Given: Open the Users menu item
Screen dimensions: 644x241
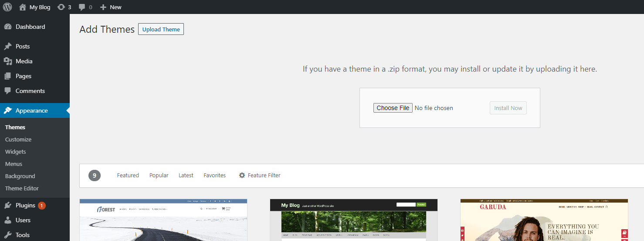Looking at the screenshot, I should [x=35, y=220].
